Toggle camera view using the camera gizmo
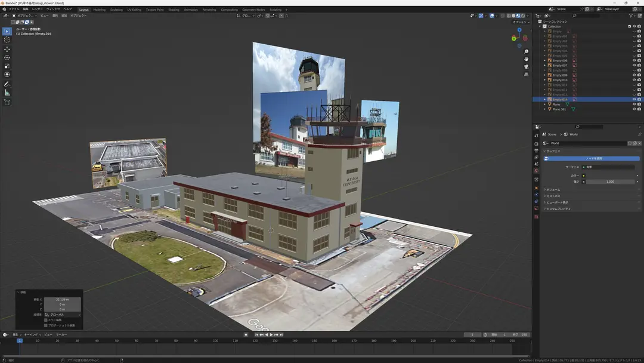 526,67
